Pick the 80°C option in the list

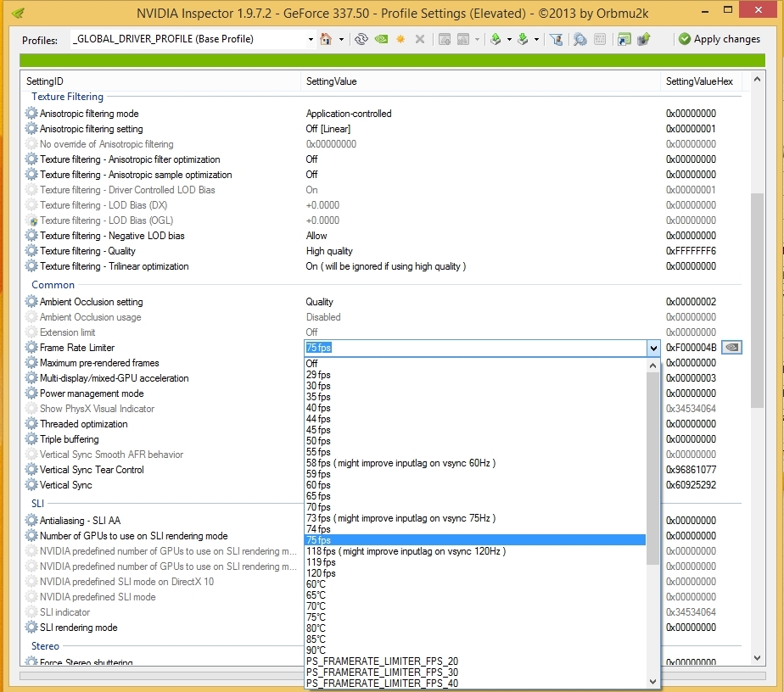click(475, 628)
